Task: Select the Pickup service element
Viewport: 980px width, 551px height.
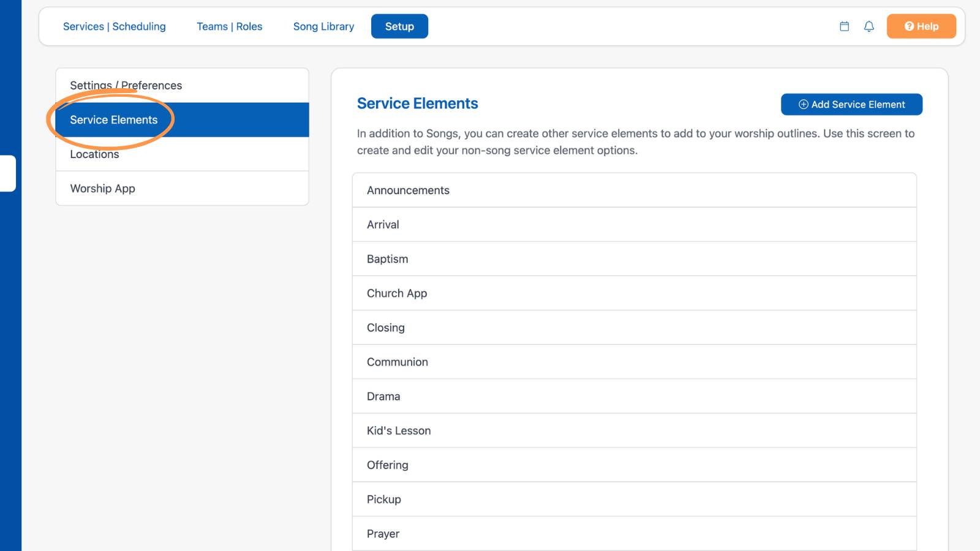Action: coord(635,498)
